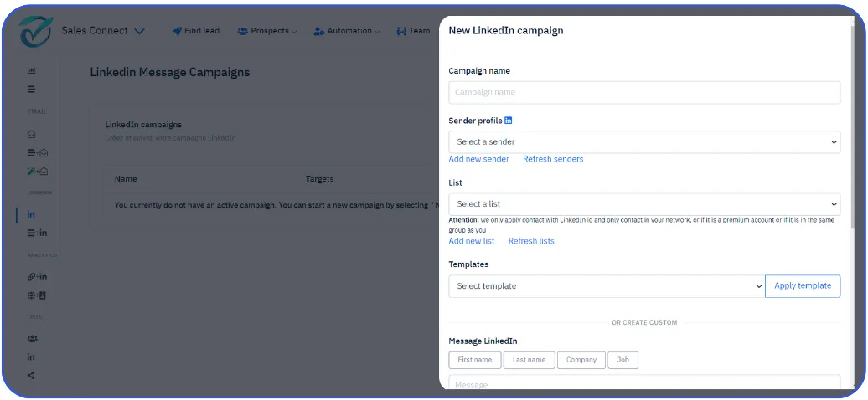
Task: Open the Sales Connect workspace dropdown
Action: point(103,31)
